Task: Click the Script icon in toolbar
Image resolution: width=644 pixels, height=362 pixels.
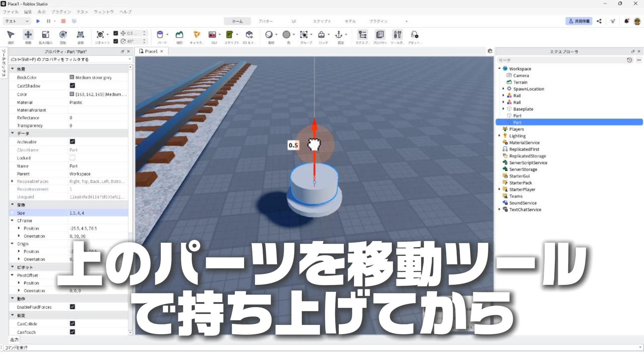Action: pyautogui.click(x=229, y=35)
